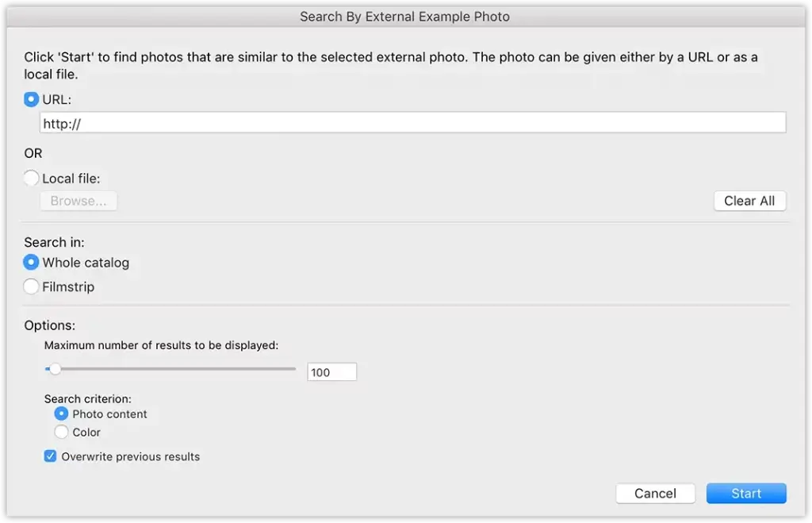Switch search scope to Filmstrip radio button
This screenshot has width=812, height=523.
point(32,286)
